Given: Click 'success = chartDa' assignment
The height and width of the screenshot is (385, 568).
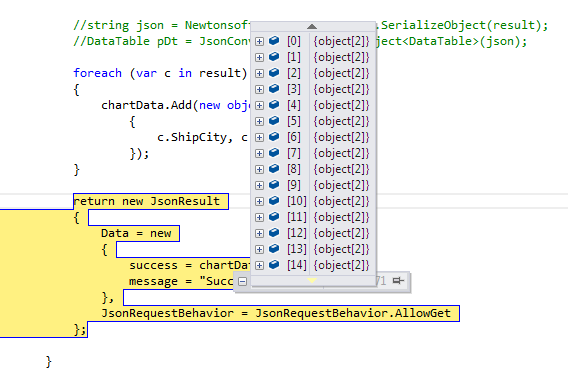Looking at the screenshot, I should click(x=190, y=265).
